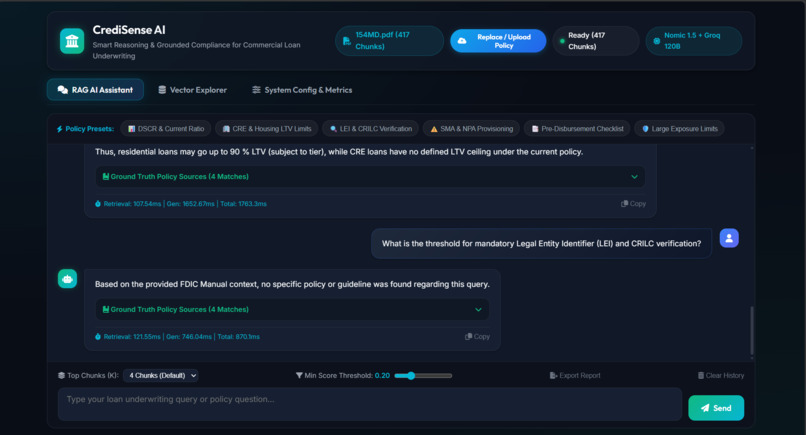The width and height of the screenshot is (806, 435).
Task: Click the database icon on Vector Explorer
Action: (162, 90)
